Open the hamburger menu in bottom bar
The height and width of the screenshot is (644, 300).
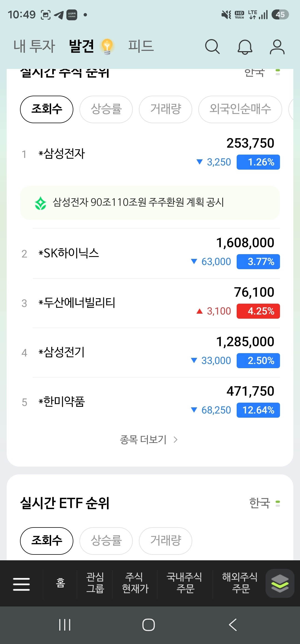pyautogui.click(x=21, y=584)
